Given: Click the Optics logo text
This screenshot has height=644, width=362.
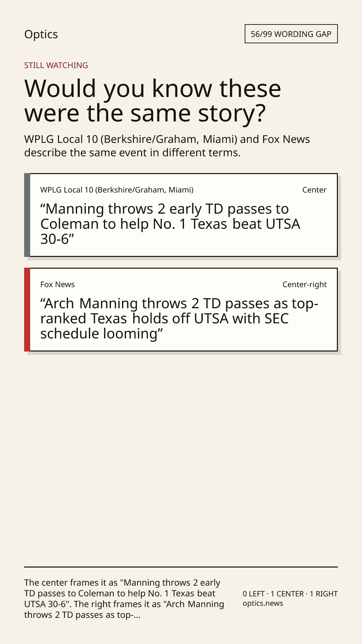Looking at the screenshot, I should (x=41, y=34).
